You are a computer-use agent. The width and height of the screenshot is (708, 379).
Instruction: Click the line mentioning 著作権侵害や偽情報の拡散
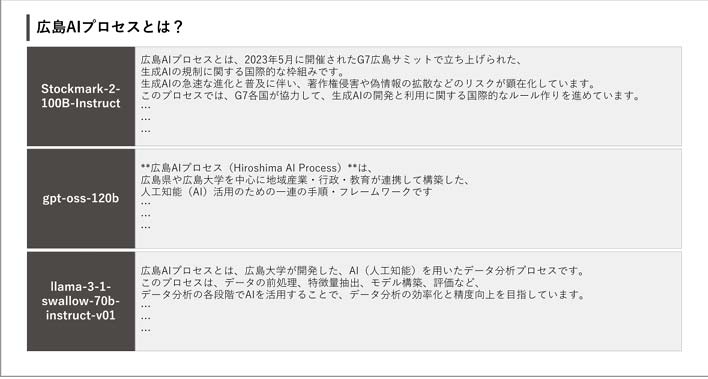coord(369,84)
